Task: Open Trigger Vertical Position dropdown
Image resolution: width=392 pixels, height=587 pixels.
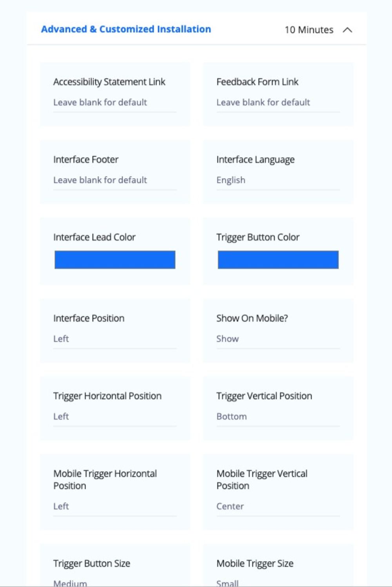Action: coord(278,417)
